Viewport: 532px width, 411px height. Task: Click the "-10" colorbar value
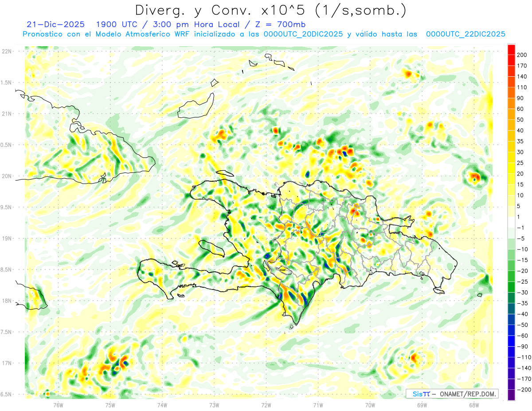pos(522,249)
